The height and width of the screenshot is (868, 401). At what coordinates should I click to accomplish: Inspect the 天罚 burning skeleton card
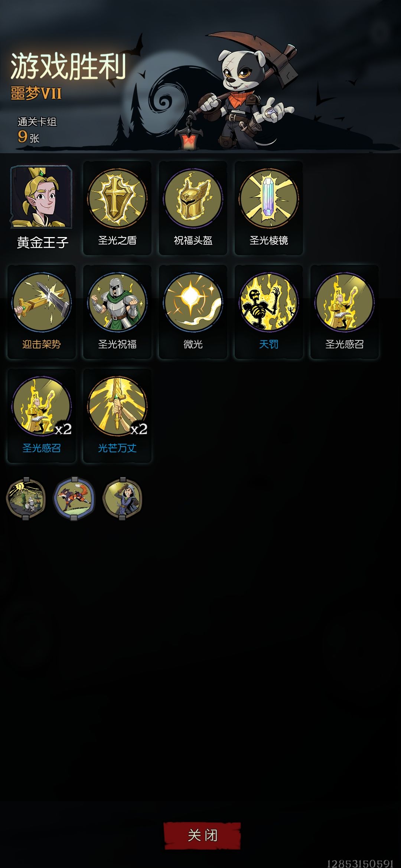269,312
